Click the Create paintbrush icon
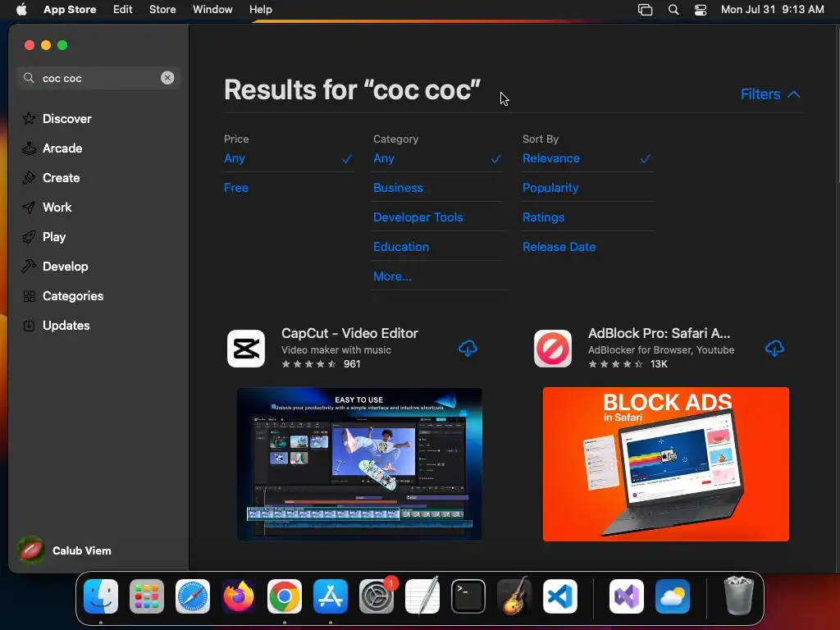 (29, 177)
